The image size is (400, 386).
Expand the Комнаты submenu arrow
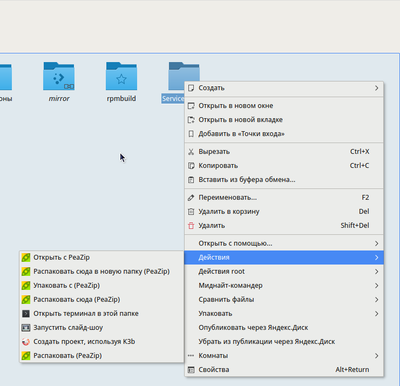376,355
